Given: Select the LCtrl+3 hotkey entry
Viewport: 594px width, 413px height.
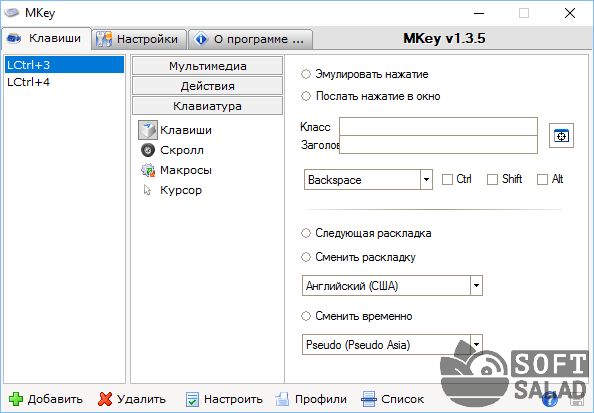Looking at the screenshot, I should 64,65.
